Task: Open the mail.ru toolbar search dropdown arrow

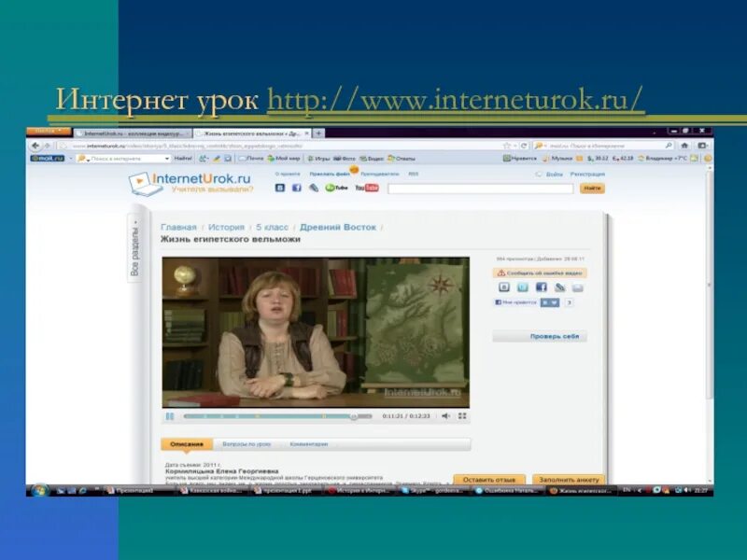Action: [167, 158]
